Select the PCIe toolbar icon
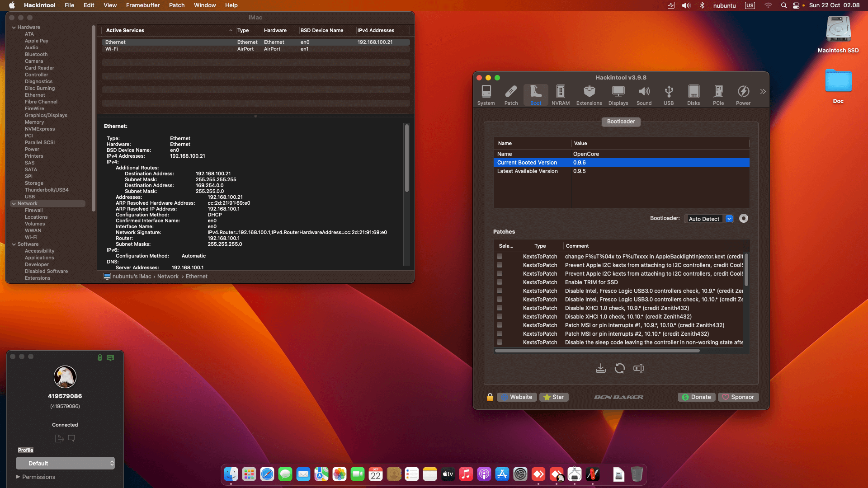This screenshot has height=488, width=868. pyautogui.click(x=718, y=95)
